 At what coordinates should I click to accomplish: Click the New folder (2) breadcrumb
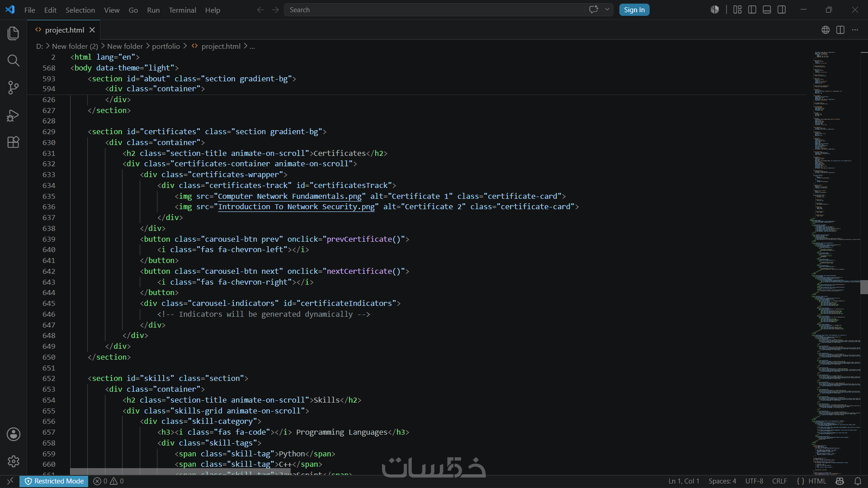(75, 46)
